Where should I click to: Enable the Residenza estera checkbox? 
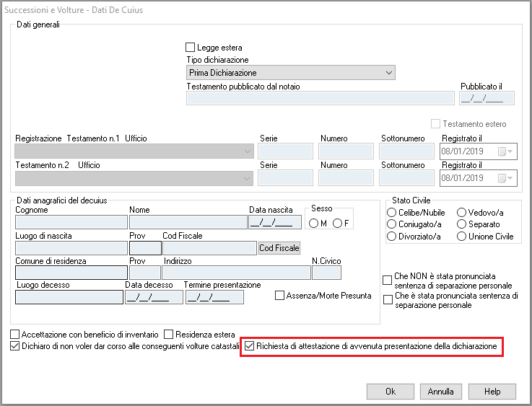169,335
